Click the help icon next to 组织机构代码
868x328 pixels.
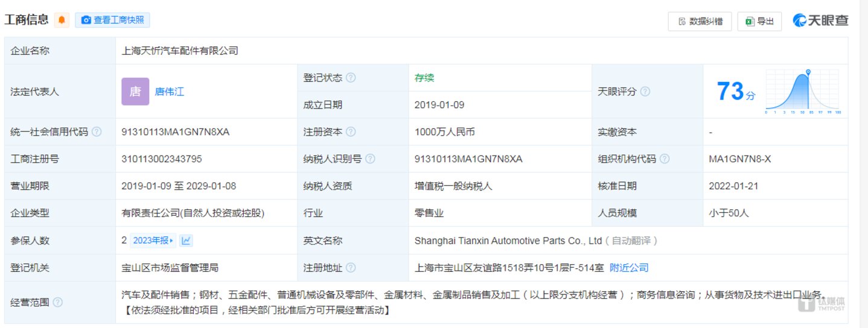pos(665,159)
